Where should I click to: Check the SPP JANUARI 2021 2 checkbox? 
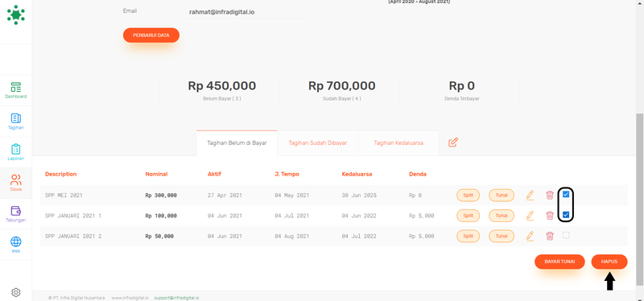coord(566,235)
